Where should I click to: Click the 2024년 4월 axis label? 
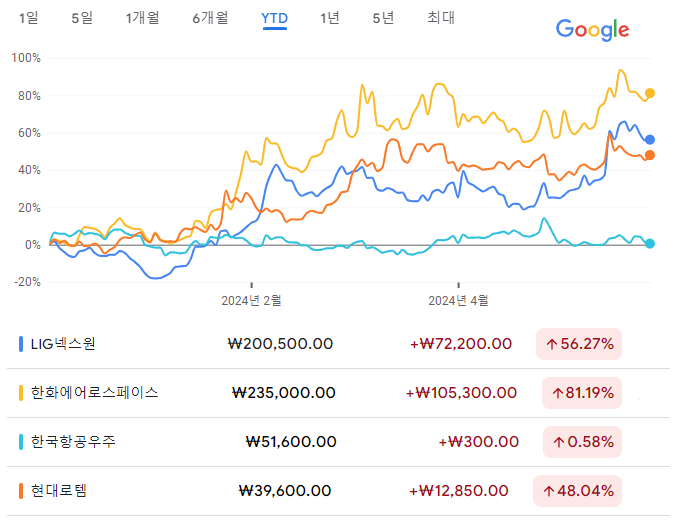458,301
